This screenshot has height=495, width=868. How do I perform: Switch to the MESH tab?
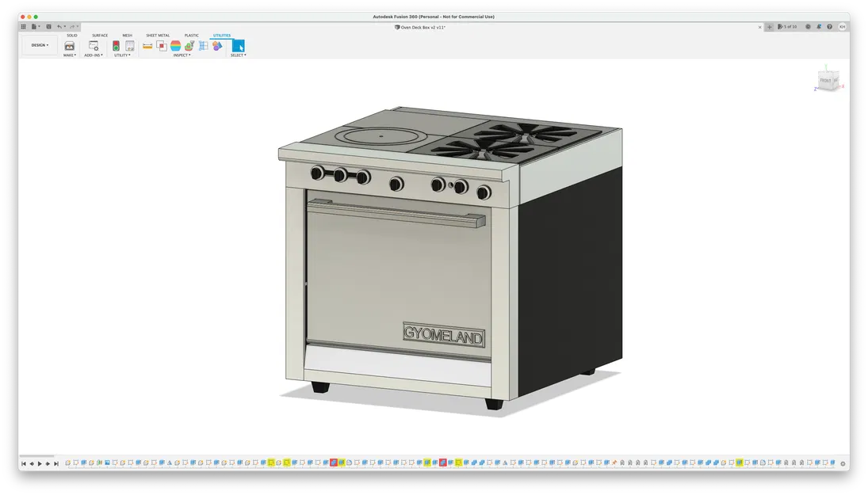click(x=128, y=36)
